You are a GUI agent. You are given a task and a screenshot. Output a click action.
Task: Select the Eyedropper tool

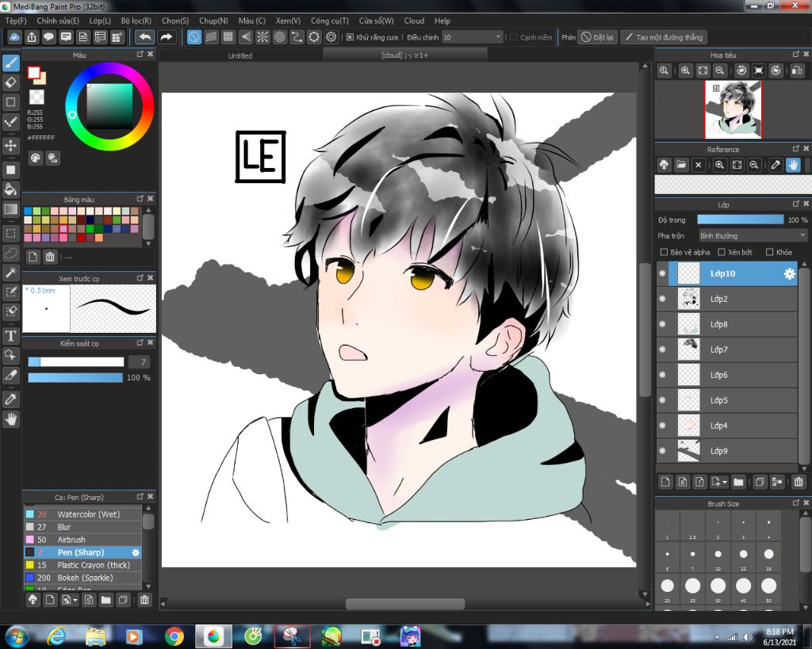tap(11, 399)
